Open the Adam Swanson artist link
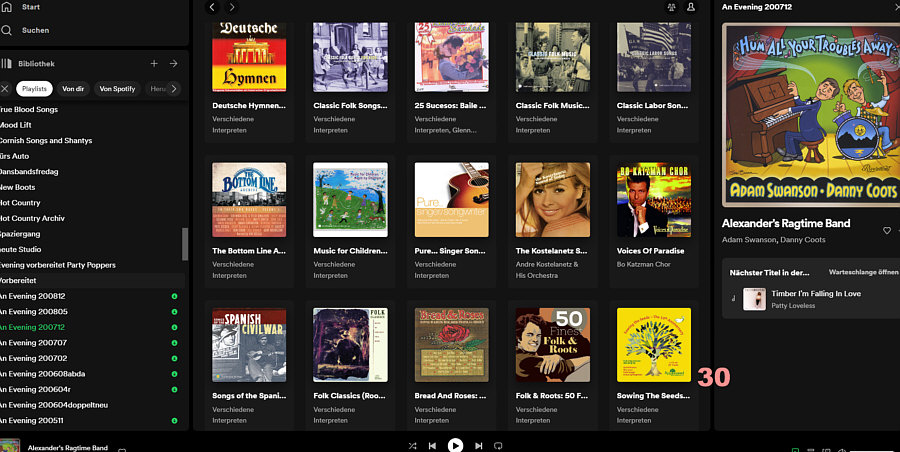Screen dimensions: 900x452 (x=748, y=241)
